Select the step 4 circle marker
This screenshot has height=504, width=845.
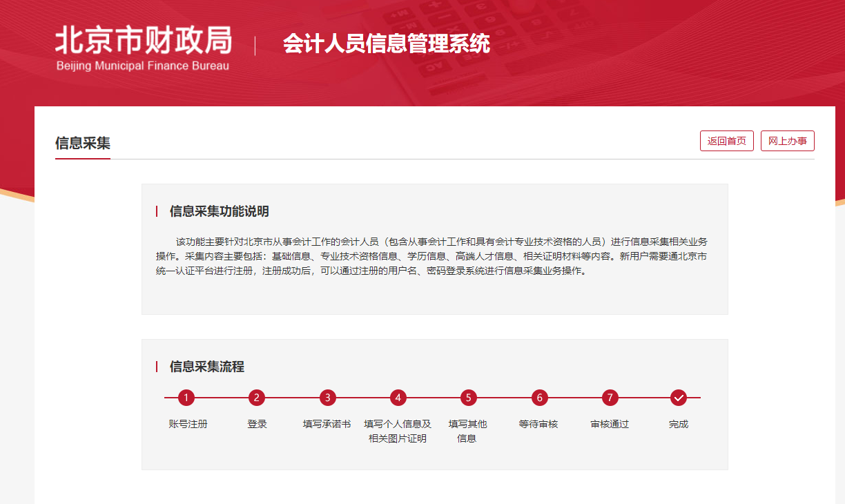coord(398,398)
